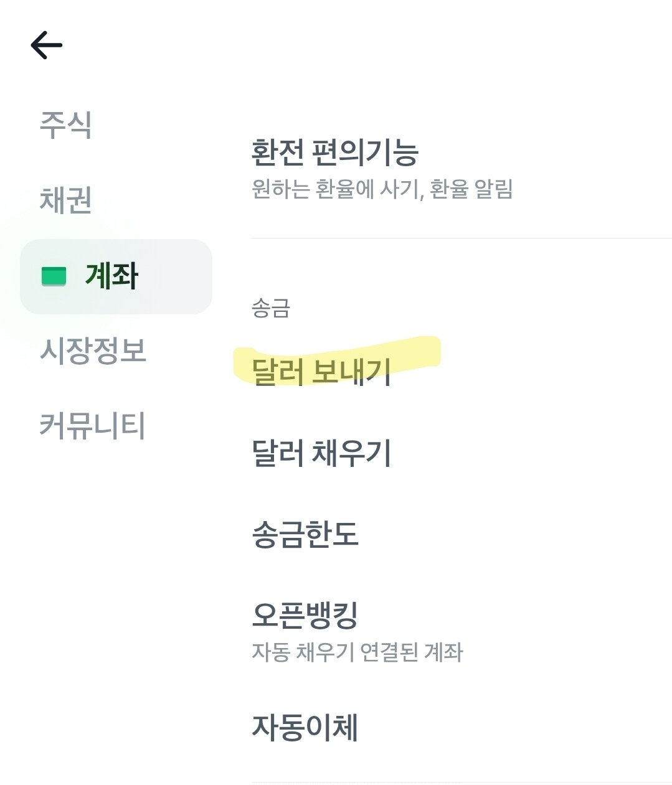The image size is (672, 785).
Task: Click the green card icon beside 계좌
Action: (x=54, y=276)
